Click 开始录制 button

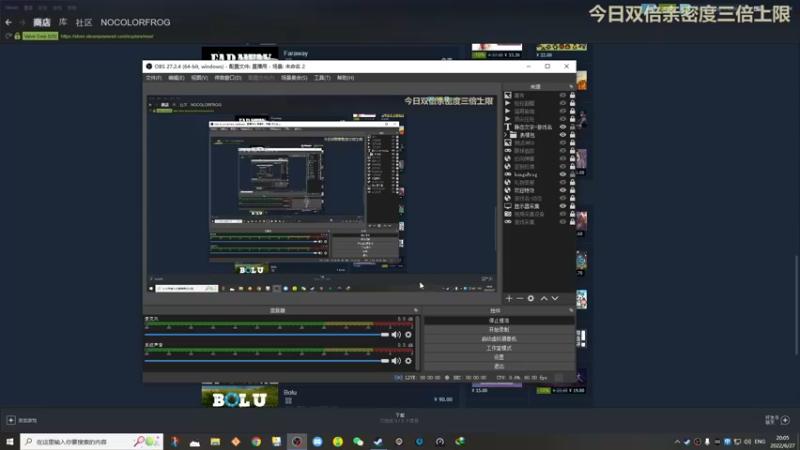click(x=499, y=330)
